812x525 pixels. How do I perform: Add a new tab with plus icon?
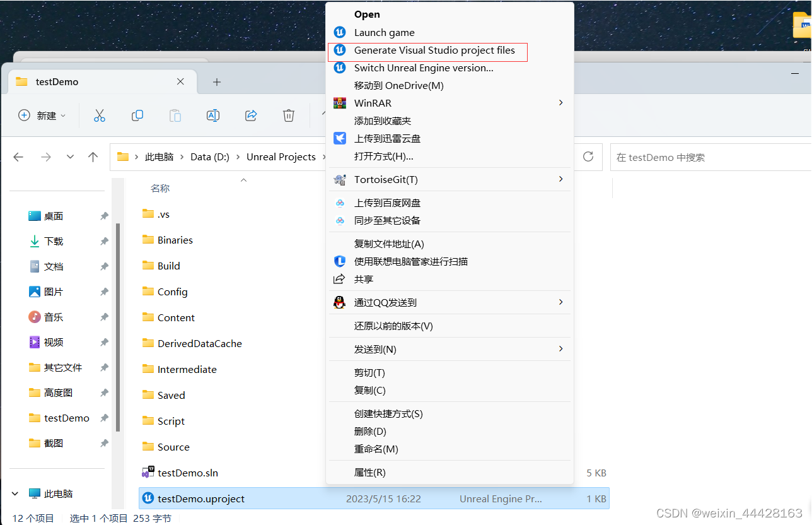[x=216, y=82]
